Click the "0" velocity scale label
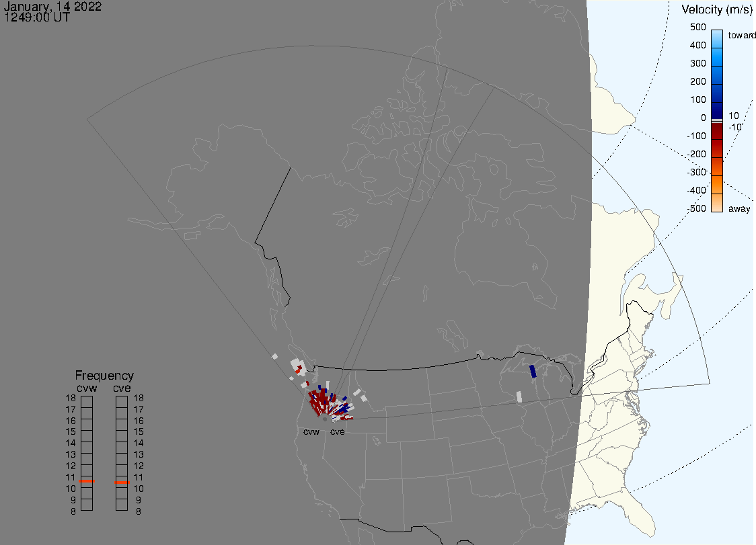The width and height of the screenshot is (756, 545). coord(704,118)
